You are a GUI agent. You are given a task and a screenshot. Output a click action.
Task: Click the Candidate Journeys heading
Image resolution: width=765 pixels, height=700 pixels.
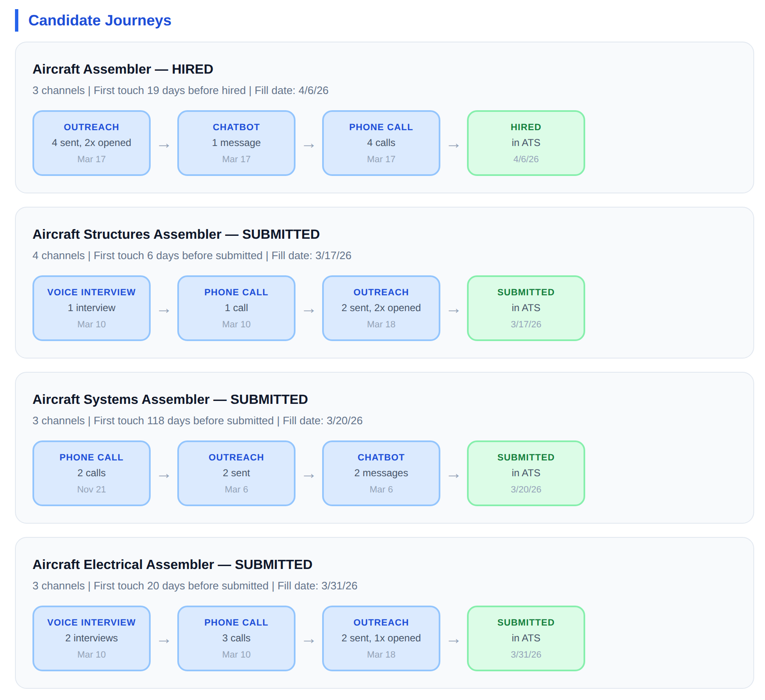click(99, 20)
